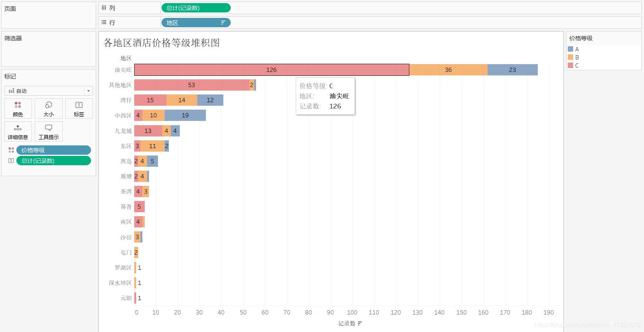The height and width of the screenshot is (332, 644).
Task: Click the 标记 marks card title
Action: pyautogui.click(x=10, y=76)
